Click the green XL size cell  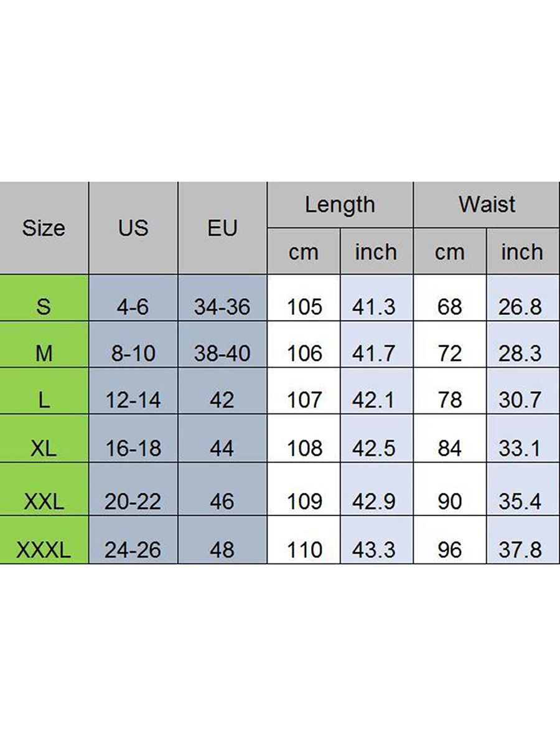click(44, 447)
